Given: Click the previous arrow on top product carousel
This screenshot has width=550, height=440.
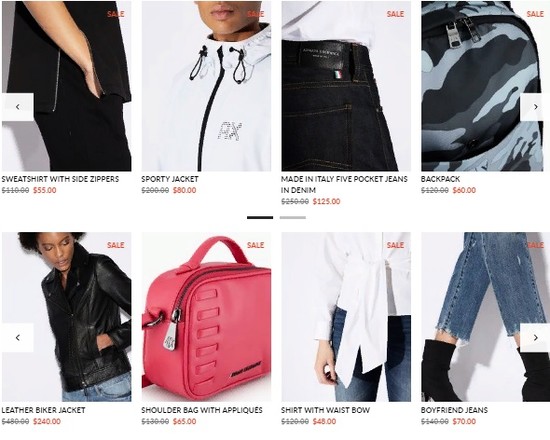Looking at the screenshot, I should (x=18, y=107).
